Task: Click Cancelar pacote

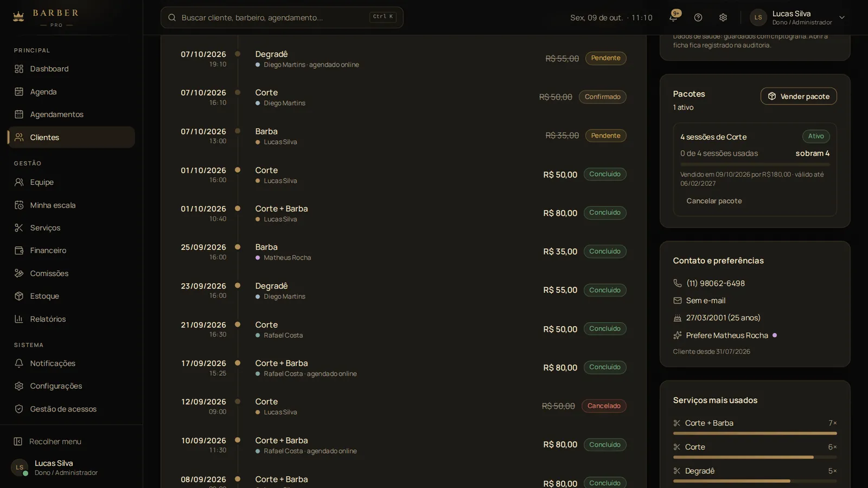Action: (x=714, y=201)
